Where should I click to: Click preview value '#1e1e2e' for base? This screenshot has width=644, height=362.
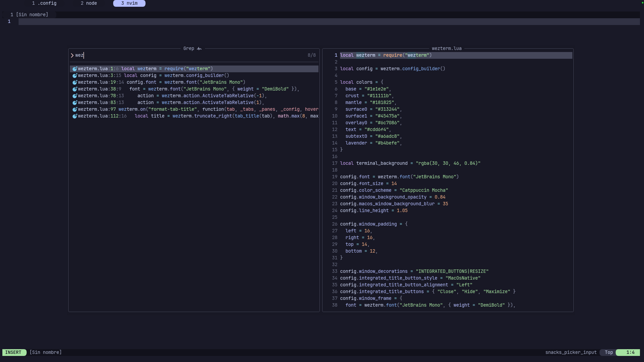pyautogui.click(x=377, y=89)
